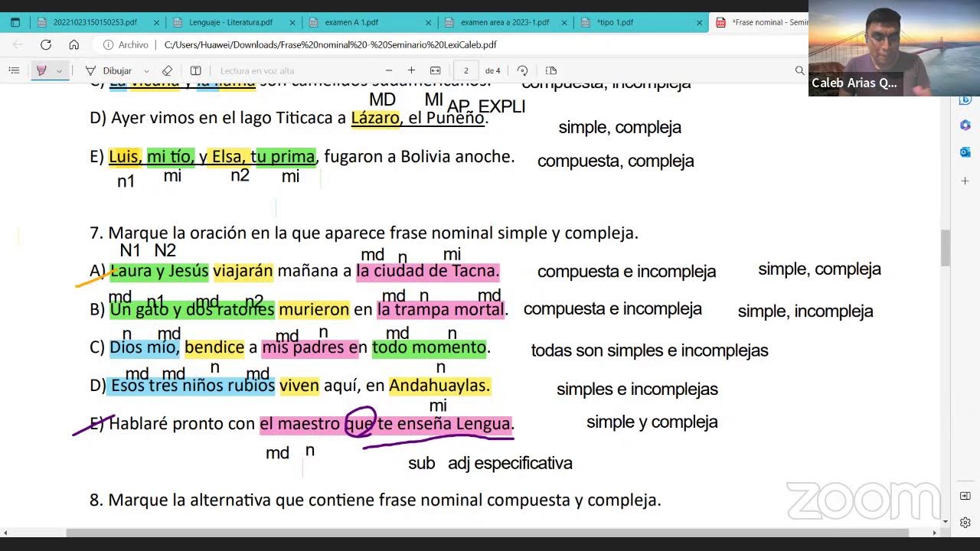
Task: Reload the current PDF page
Action: point(46,44)
